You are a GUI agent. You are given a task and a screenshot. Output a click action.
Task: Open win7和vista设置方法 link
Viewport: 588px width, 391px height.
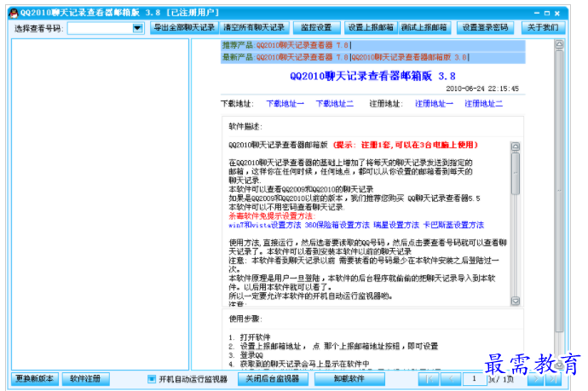pyautogui.click(x=265, y=225)
